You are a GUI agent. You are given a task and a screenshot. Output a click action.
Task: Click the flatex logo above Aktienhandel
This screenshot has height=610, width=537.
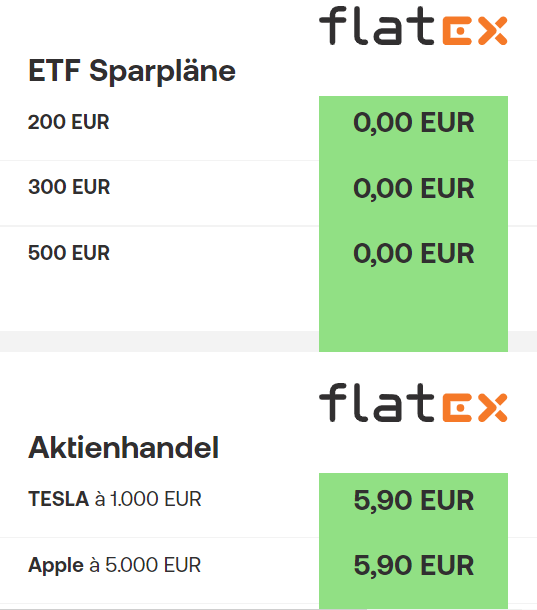413,403
